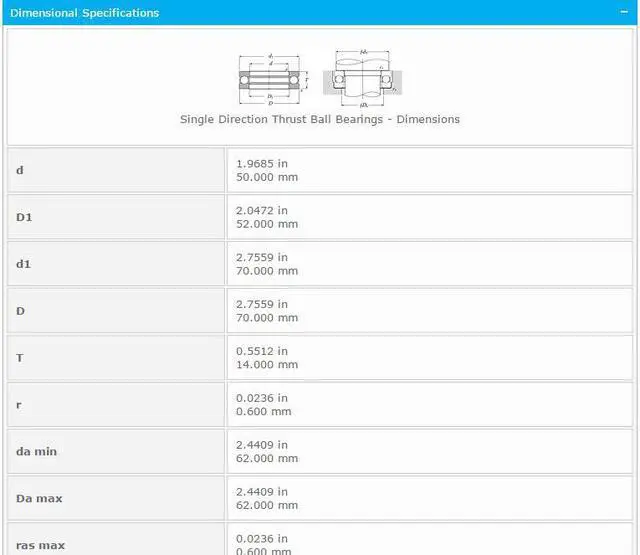The image size is (640, 555).
Task: Click the 'd' row label
Action: coord(20,170)
